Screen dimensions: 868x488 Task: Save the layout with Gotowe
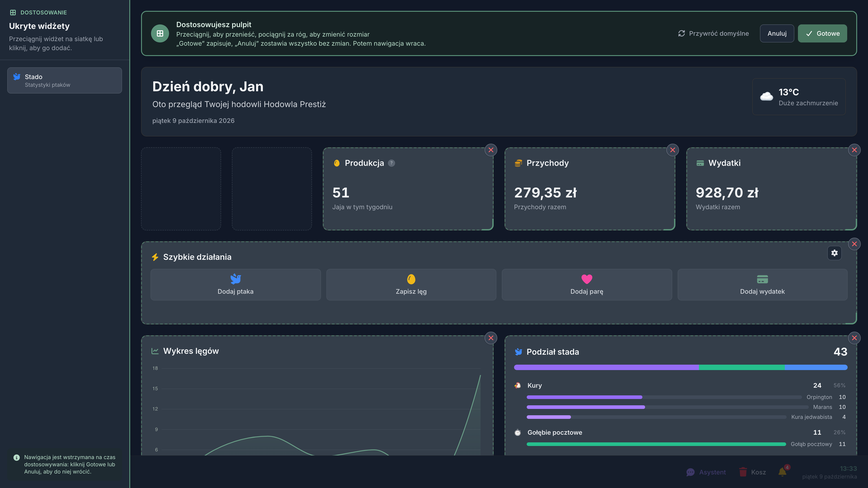tap(822, 33)
